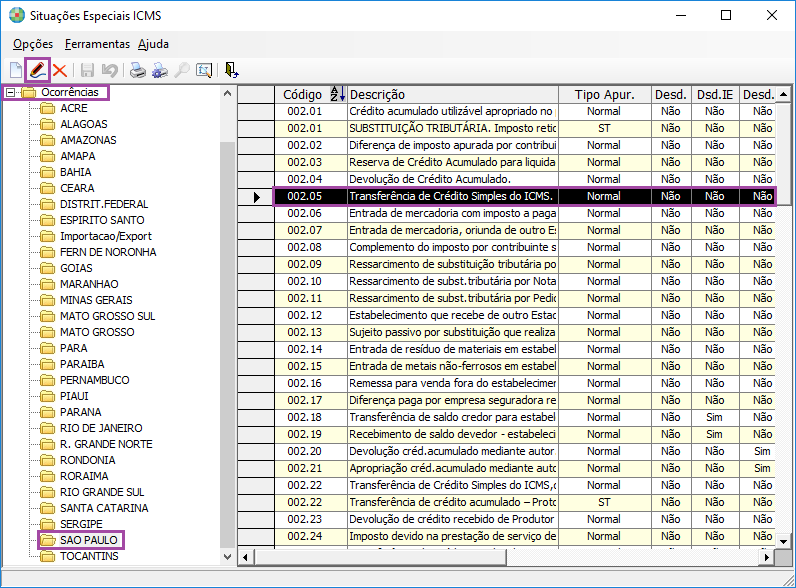Click the second printer setup icon
The width and height of the screenshot is (796, 588).
[159, 70]
